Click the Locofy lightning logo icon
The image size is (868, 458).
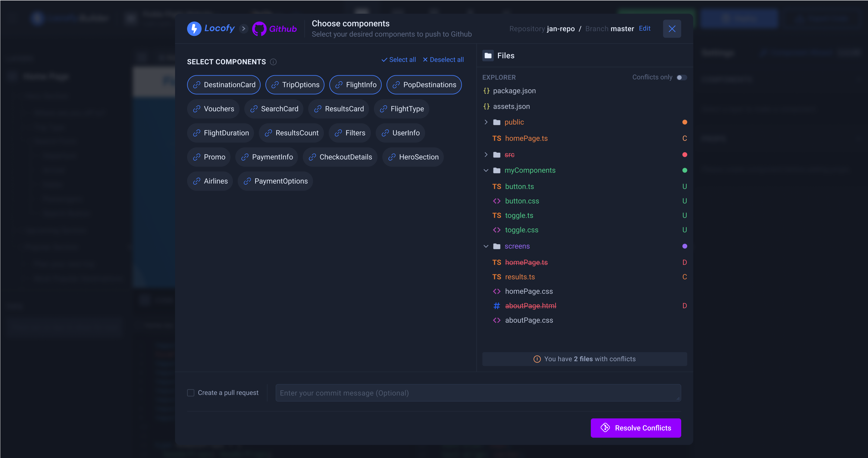[x=194, y=29]
